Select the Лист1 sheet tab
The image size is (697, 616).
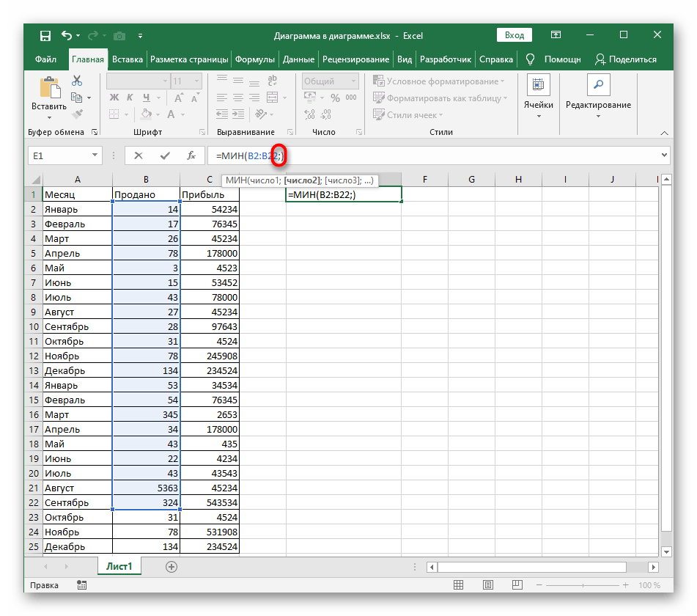point(119,567)
